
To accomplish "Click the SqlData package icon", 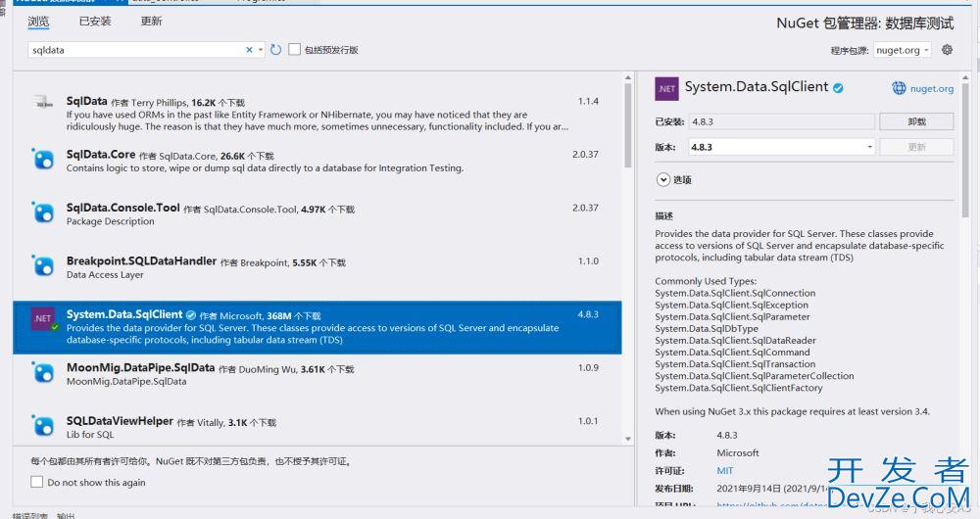I will [43, 103].
